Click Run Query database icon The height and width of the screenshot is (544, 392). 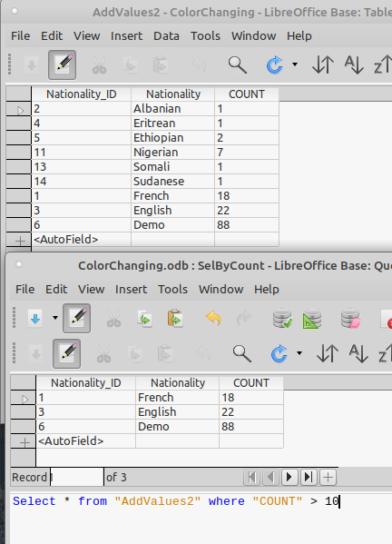(282, 318)
